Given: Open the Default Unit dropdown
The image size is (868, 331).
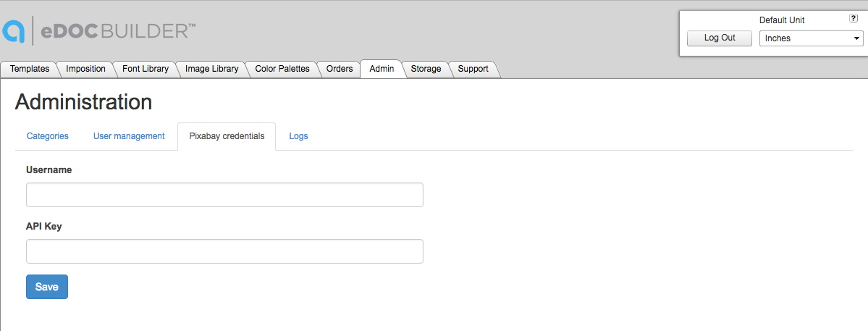Looking at the screenshot, I should 811,38.
